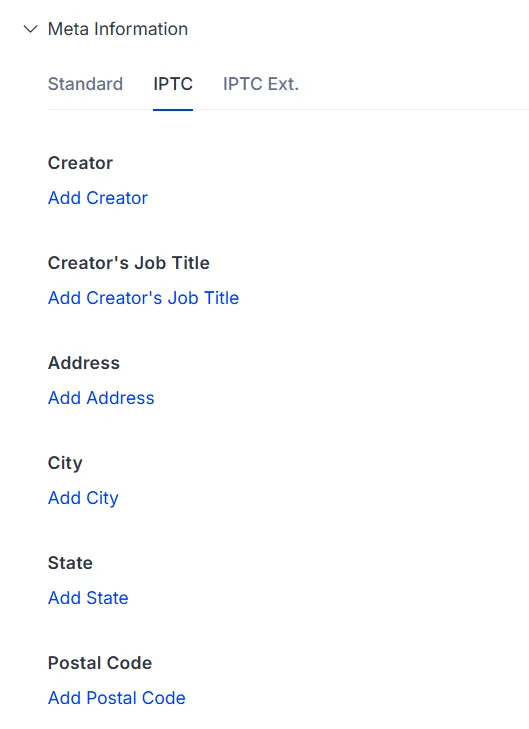This screenshot has width=529, height=729.
Task: Click the Meta Information section heading
Action: pyautogui.click(x=118, y=29)
